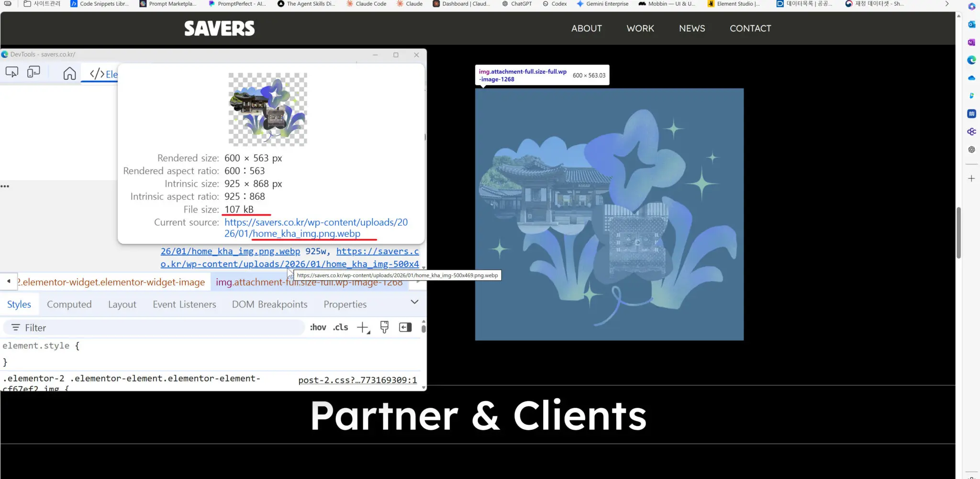Click the DOM tree ellipsis icon
Screen dimensions: 980x479
click(5, 186)
